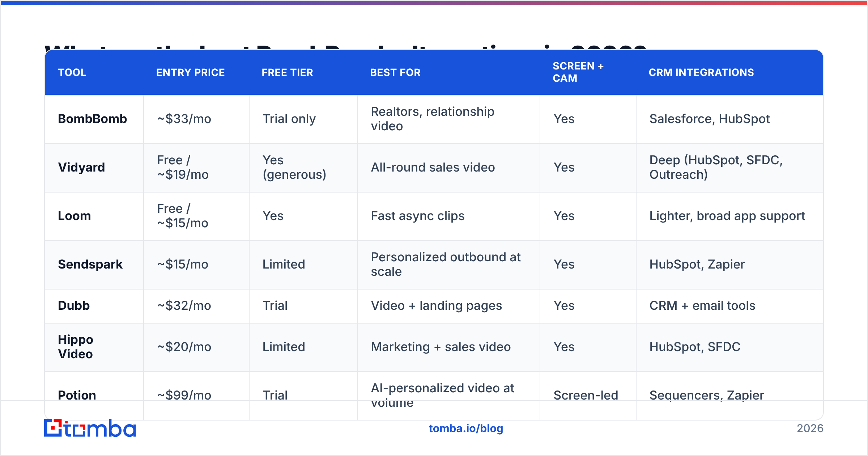This screenshot has height=456, width=868.
Task: Click the ENTRY PRICE column header
Action: click(191, 72)
